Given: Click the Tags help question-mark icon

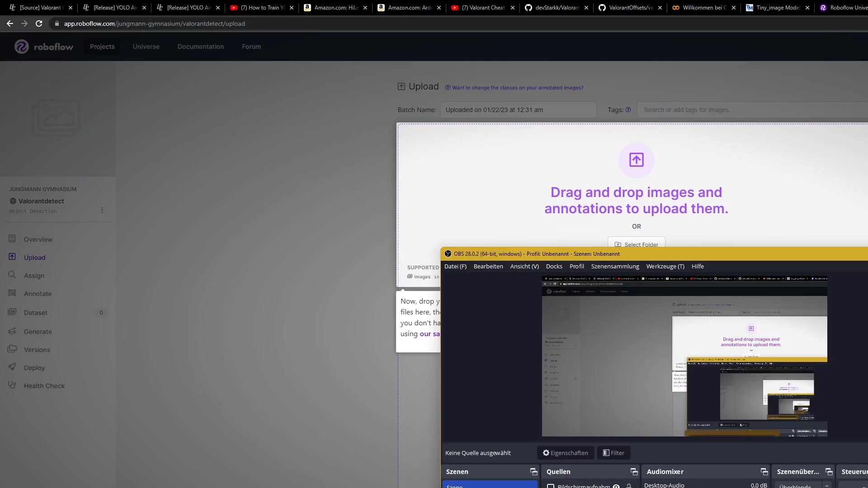Looking at the screenshot, I should pos(628,110).
